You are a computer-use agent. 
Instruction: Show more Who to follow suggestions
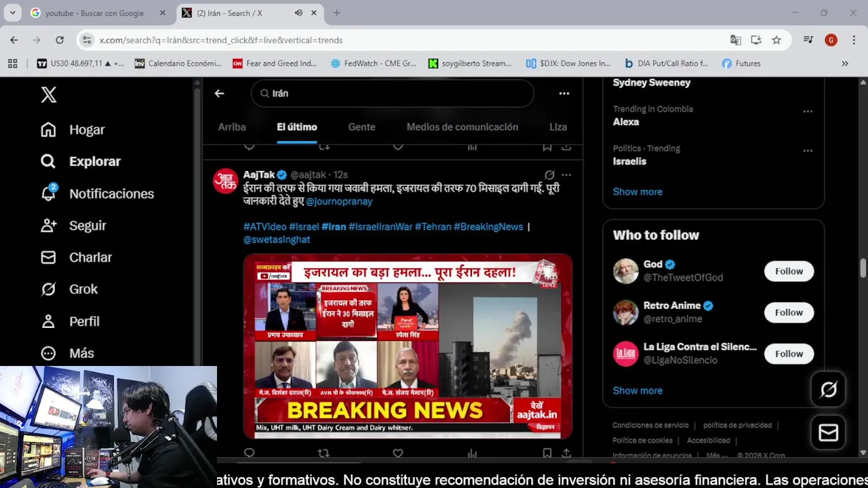pos(637,390)
